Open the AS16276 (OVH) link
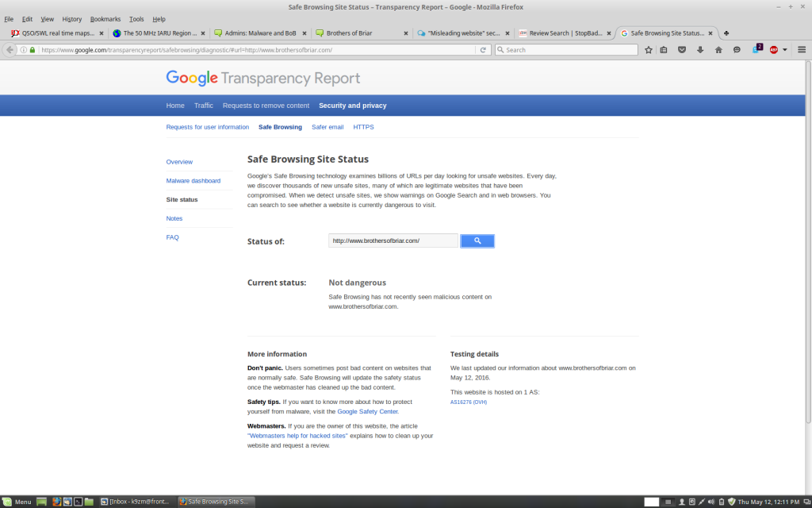812x508 pixels. (469, 402)
